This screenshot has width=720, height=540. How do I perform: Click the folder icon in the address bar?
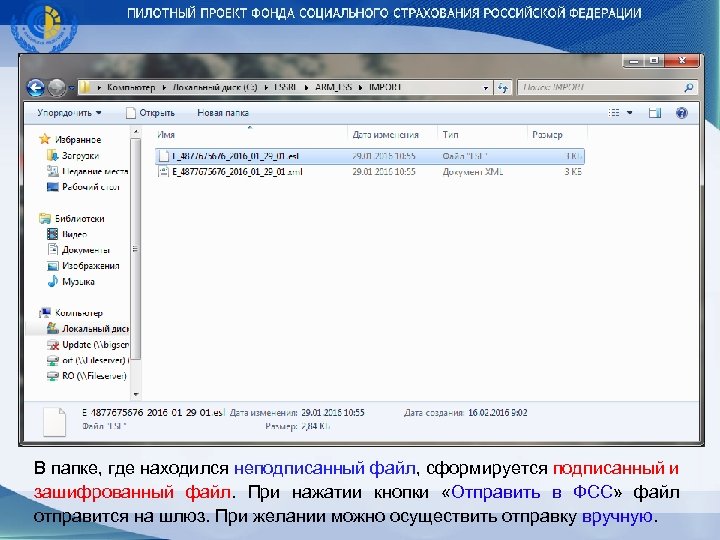coord(84,87)
